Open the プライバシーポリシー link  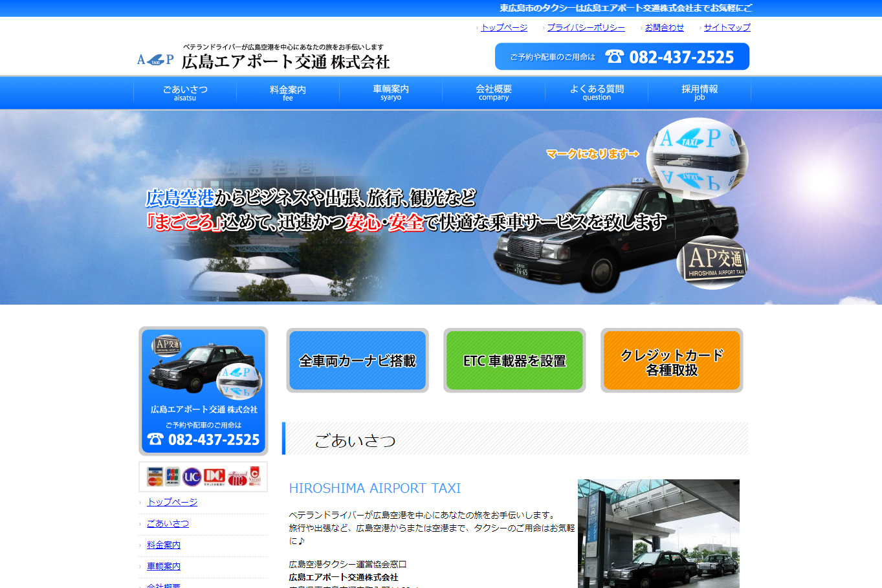coord(586,27)
